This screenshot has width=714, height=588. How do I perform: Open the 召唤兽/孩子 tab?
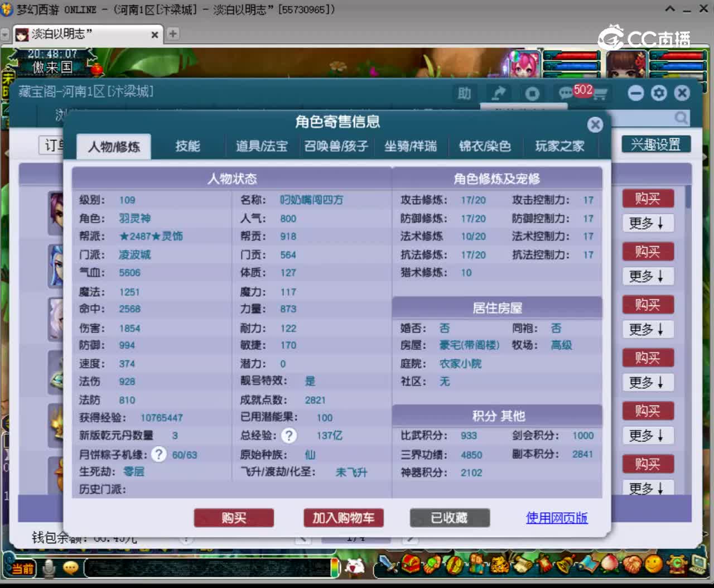(336, 146)
